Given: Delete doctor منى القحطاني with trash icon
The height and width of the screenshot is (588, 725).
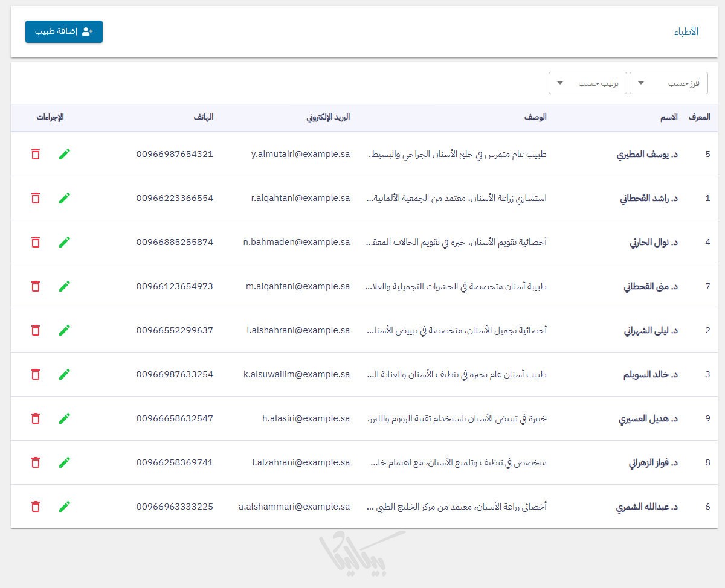Looking at the screenshot, I should [x=36, y=286].
